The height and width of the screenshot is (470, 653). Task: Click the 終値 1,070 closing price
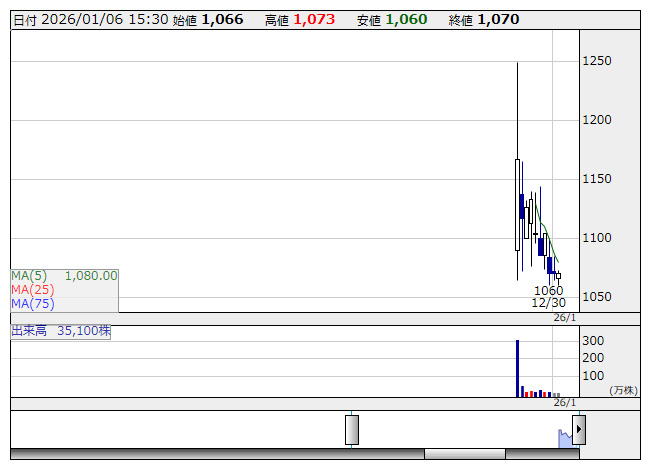(484, 20)
